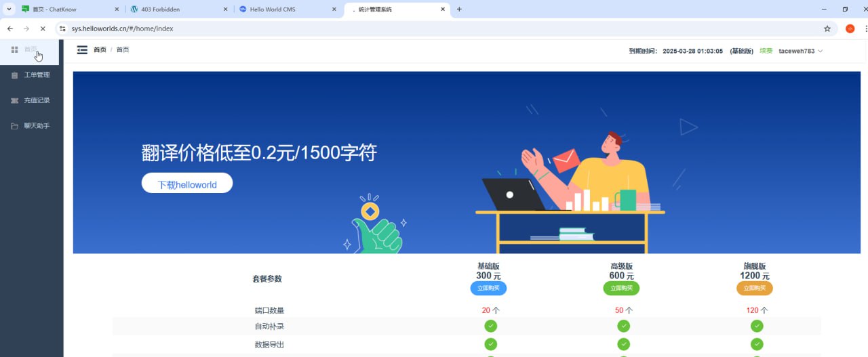
Task: Click the 首页 grid icon in sidebar
Action: [x=14, y=49]
